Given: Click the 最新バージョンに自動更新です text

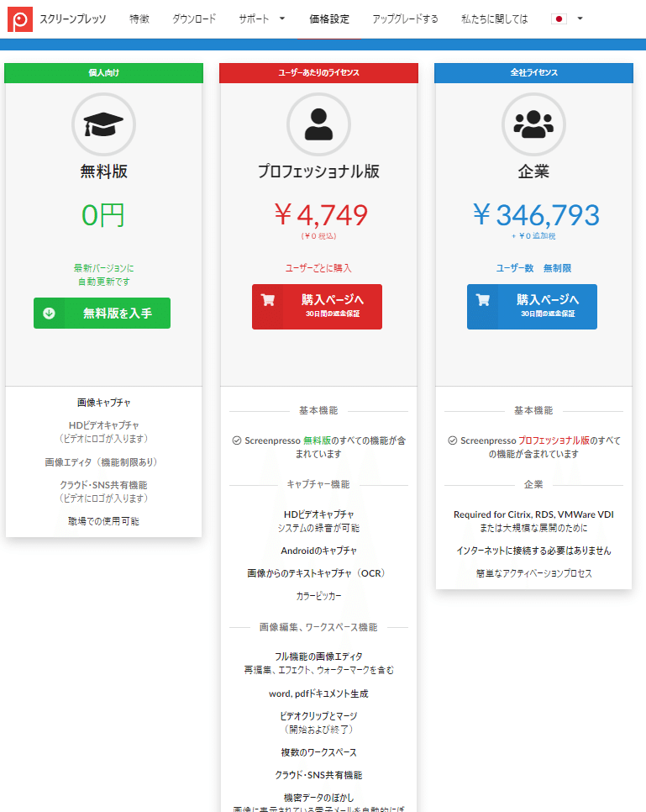Looking at the screenshot, I should click(x=103, y=275).
